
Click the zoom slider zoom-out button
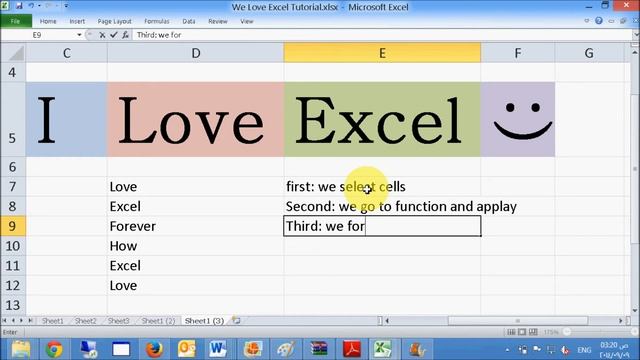[567, 332]
